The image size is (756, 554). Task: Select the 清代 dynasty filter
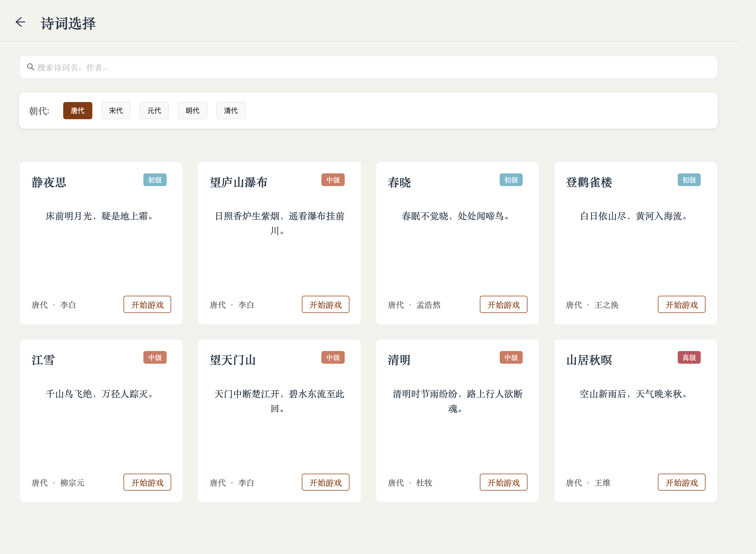[x=230, y=110]
